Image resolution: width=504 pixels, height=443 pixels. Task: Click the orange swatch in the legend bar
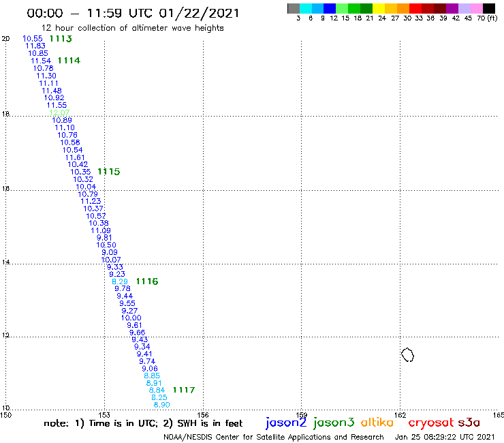click(x=403, y=8)
